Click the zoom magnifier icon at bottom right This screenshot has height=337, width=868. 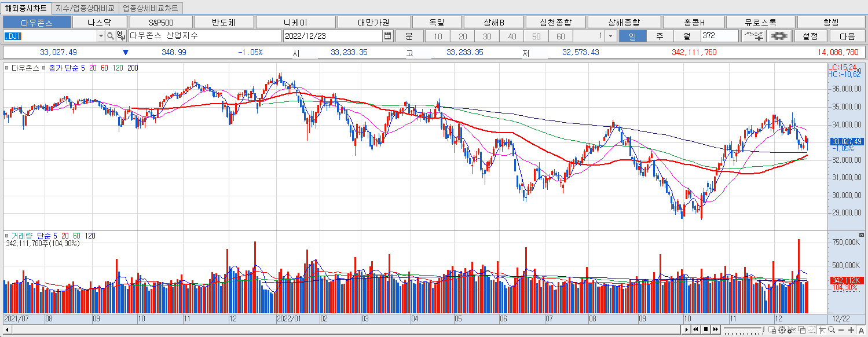(x=832, y=329)
